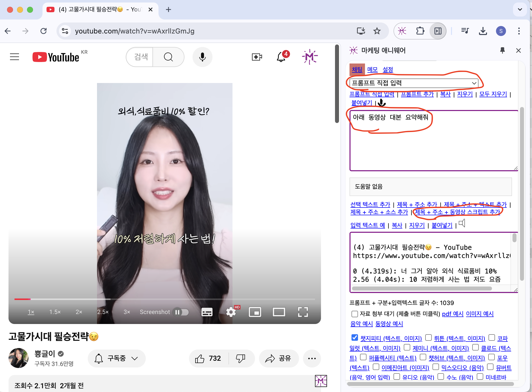Open the 프롬프트 직접 입력 dropdown

(x=414, y=83)
